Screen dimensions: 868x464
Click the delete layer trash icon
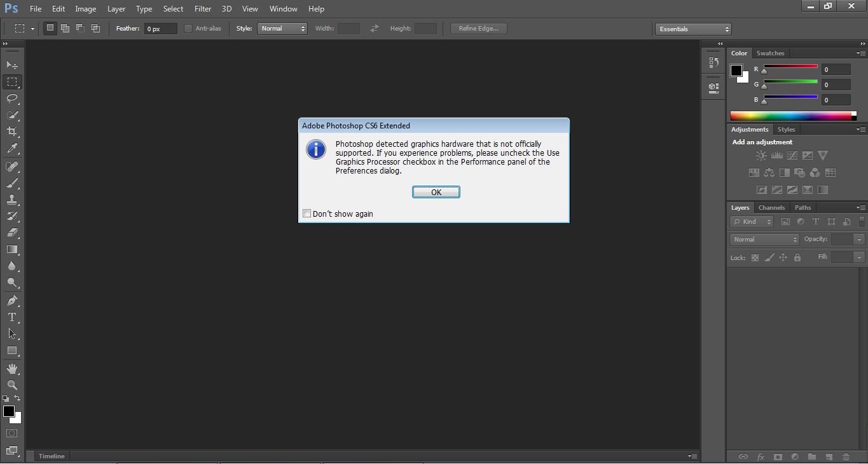click(x=846, y=456)
